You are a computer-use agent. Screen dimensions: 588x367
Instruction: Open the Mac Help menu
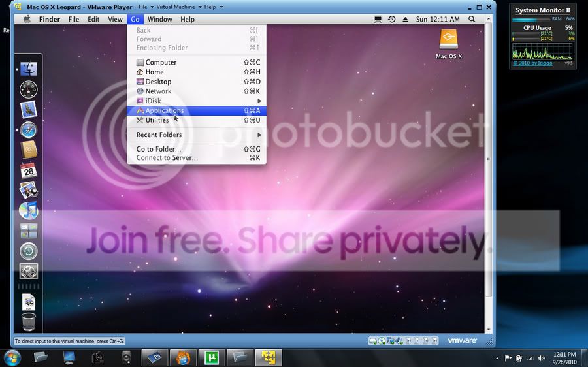(x=187, y=19)
